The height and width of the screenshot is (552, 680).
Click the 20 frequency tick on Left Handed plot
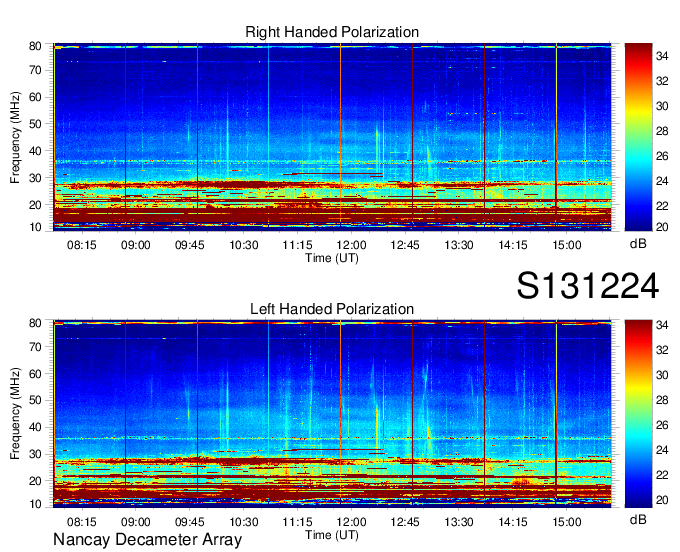coord(35,481)
